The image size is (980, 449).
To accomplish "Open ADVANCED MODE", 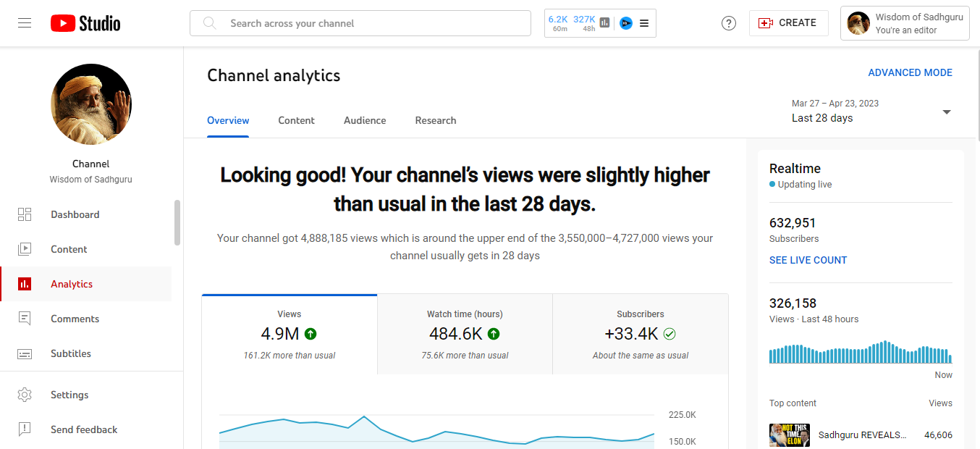I will (910, 72).
